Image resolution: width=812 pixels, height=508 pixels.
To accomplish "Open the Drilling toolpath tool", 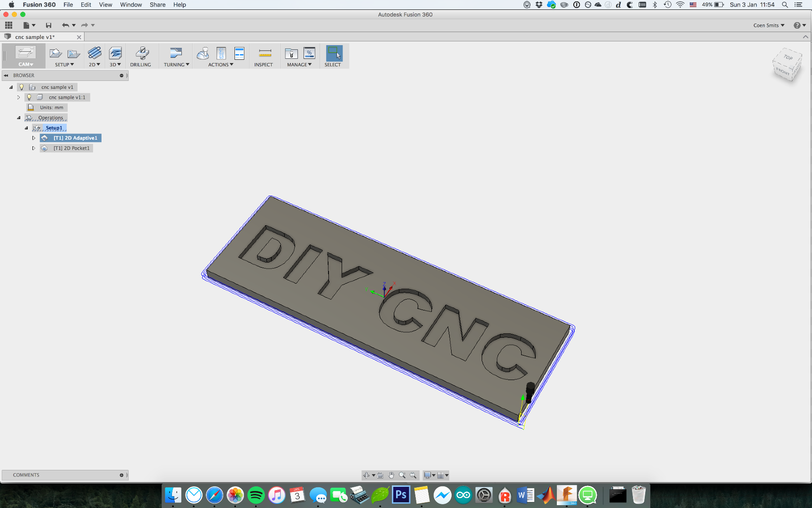I will [x=141, y=56].
